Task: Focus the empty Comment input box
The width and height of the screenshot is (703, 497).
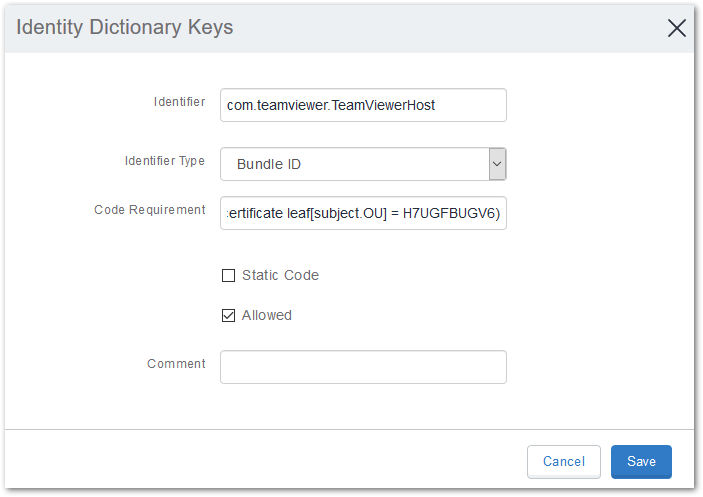Action: (363, 367)
